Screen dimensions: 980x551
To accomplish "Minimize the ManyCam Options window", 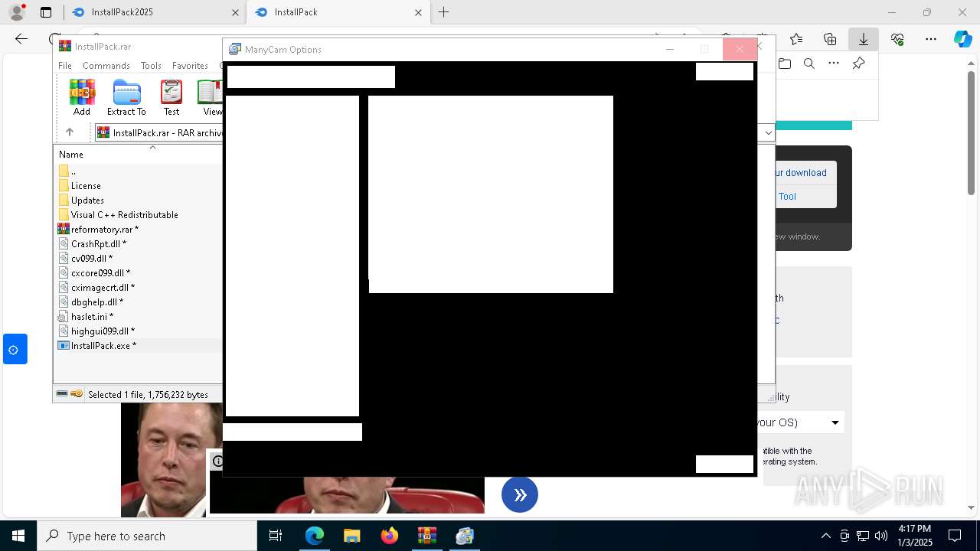I will (670, 50).
